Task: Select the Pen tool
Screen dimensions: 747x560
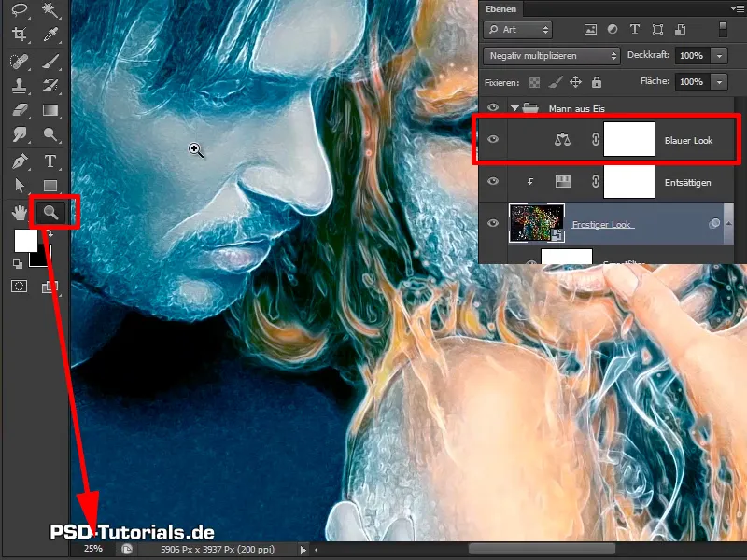Action: (x=20, y=161)
